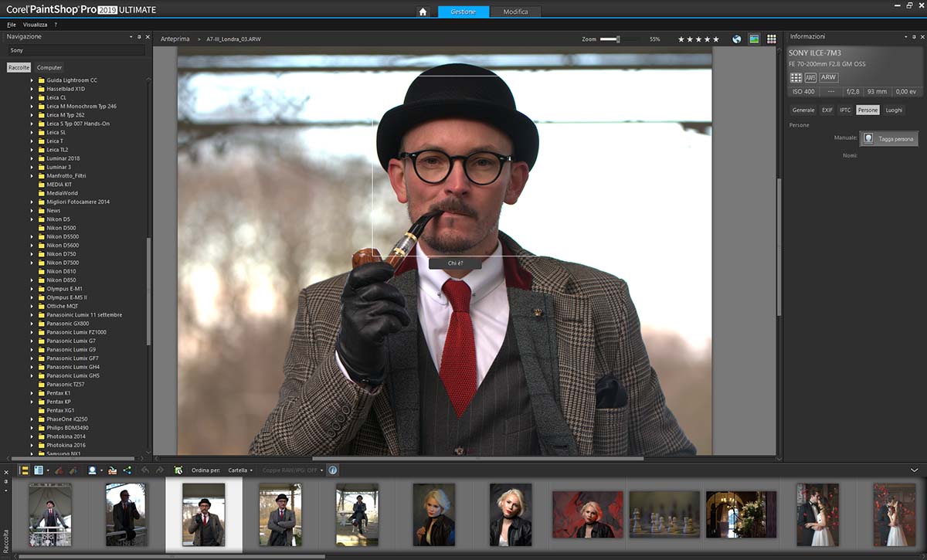
Task: Switch to thumbnail grid view icon
Action: [771, 39]
